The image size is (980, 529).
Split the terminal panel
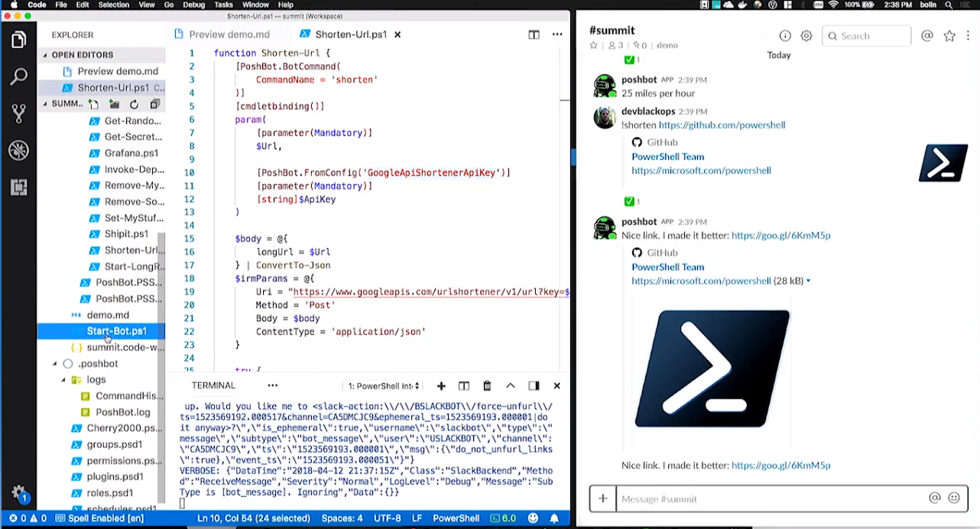tap(463, 386)
